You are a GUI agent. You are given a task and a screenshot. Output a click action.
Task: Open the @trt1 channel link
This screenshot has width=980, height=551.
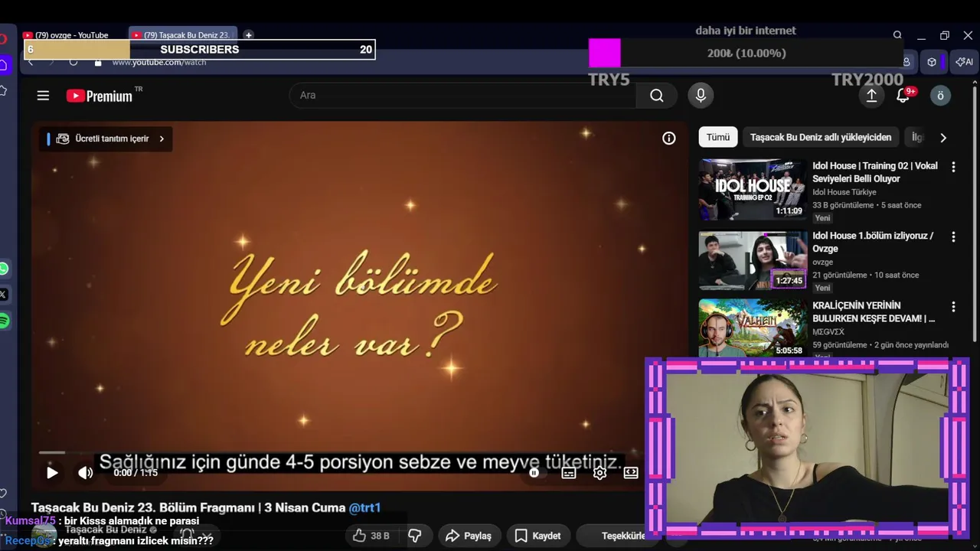coord(364,507)
